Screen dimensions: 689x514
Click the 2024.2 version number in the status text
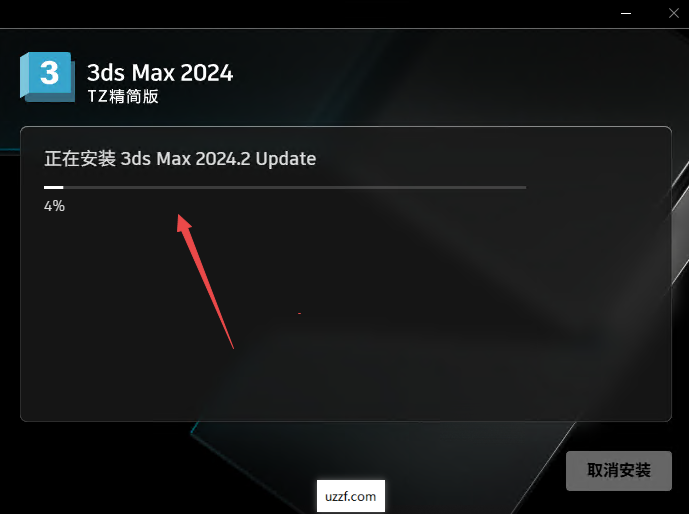(223, 159)
